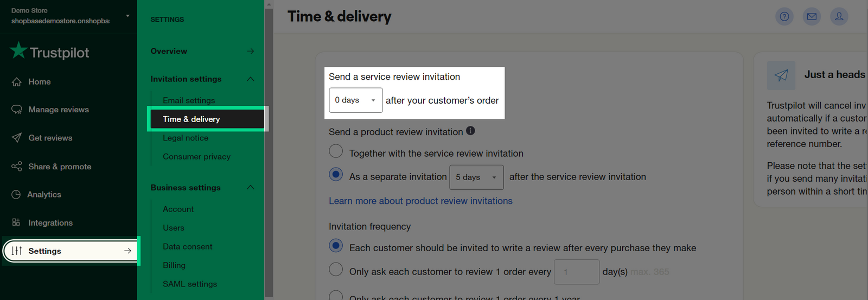
Task: Open Email settings menu item
Action: coord(189,100)
